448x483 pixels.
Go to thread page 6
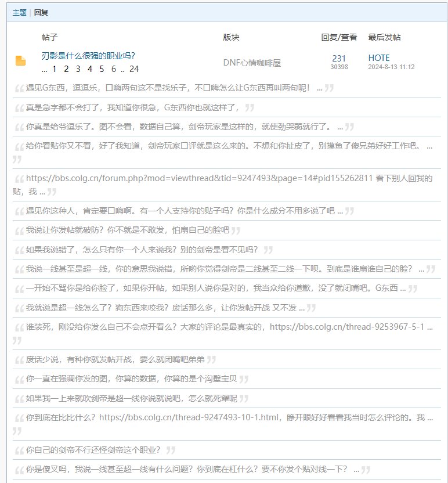(x=114, y=69)
